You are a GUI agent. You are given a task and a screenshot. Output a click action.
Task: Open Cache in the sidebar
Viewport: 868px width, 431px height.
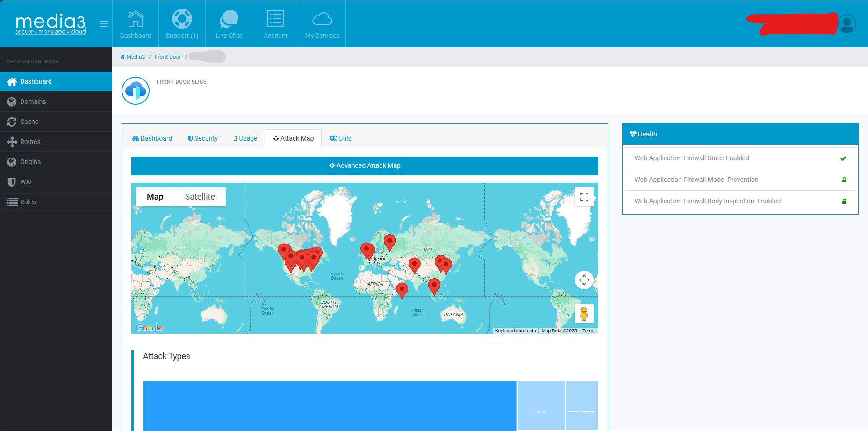pyautogui.click(x=56, y=122)
